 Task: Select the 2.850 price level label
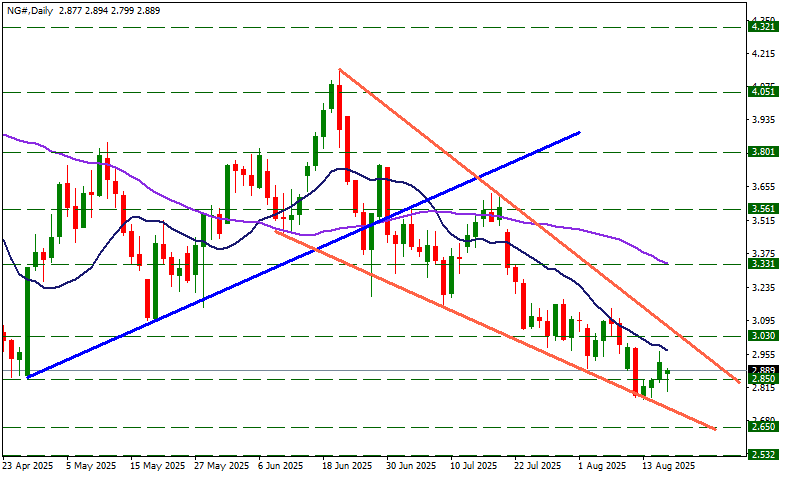[763, 379]
